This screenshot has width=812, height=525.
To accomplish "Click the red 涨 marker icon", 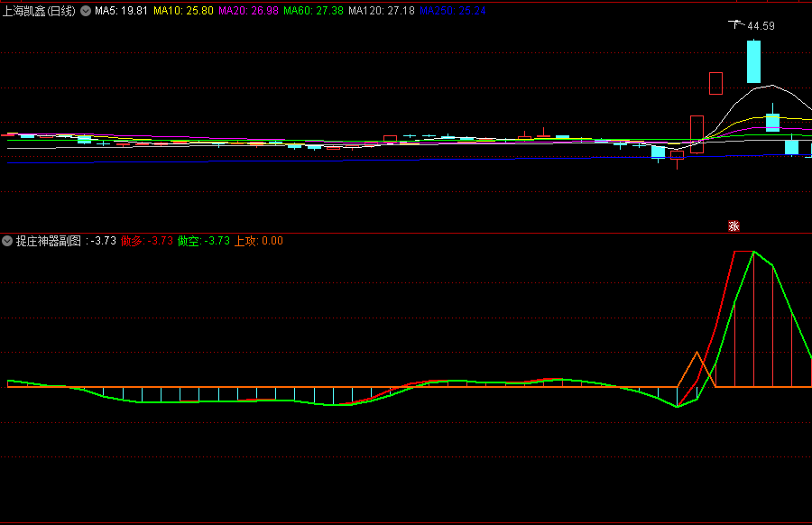I will click(734, 226).
